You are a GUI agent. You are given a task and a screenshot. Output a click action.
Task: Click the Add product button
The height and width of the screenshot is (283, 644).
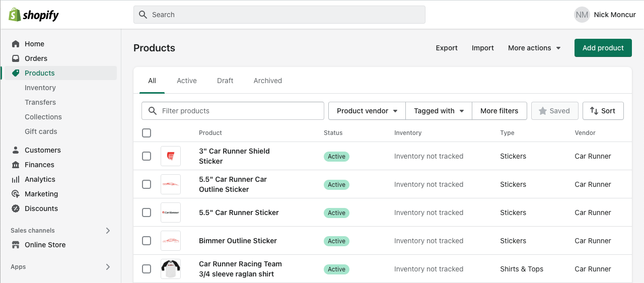tap(603, 48)
